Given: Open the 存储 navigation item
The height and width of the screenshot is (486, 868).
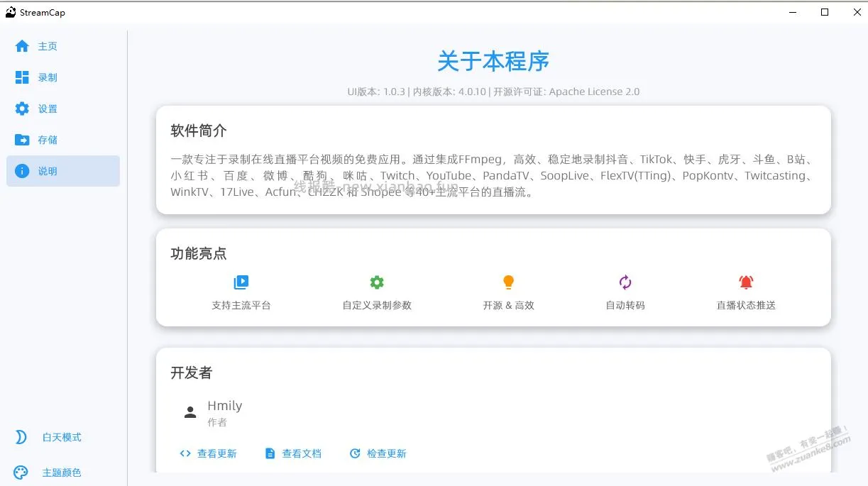Looking at the screenshot, I should click(x=63, y=140).
